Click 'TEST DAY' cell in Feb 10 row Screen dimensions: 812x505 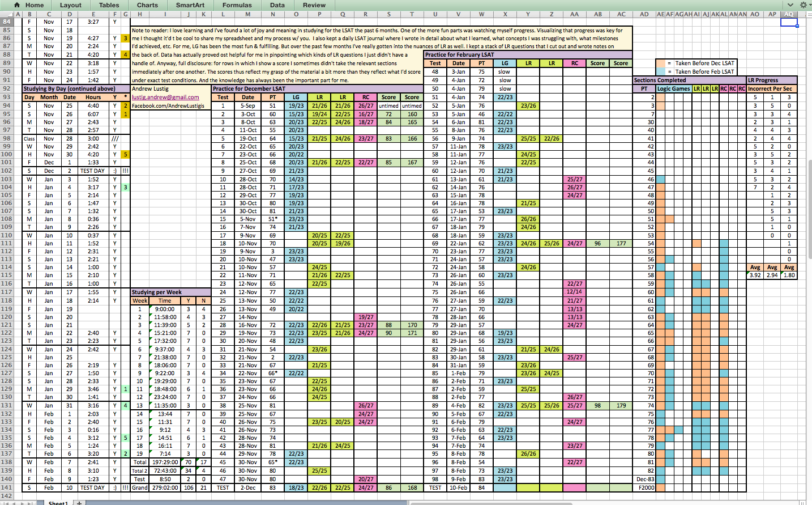(x=92, y=487)
